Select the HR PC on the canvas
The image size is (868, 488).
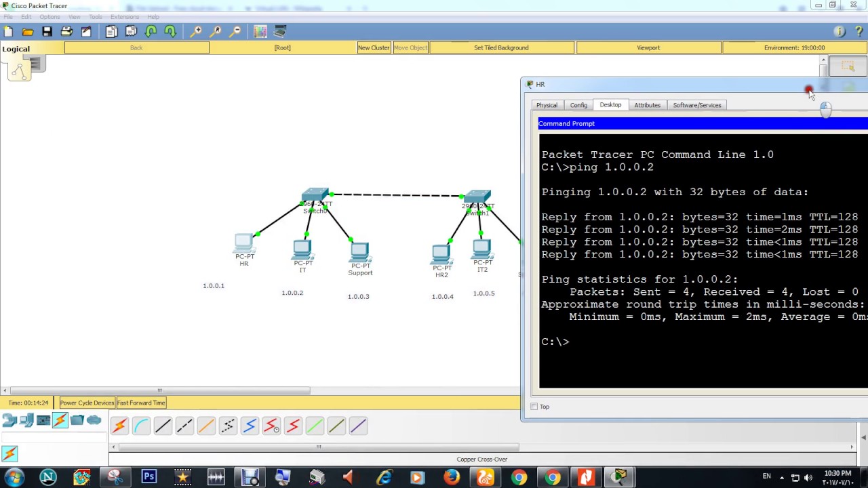[244, 243]
